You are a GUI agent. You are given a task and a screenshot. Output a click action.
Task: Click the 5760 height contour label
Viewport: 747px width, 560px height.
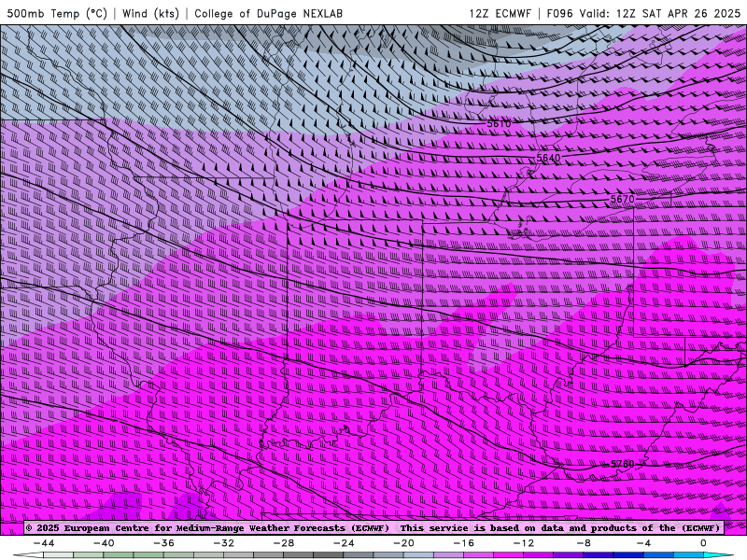pyautogui.click(x=623, y=464)
